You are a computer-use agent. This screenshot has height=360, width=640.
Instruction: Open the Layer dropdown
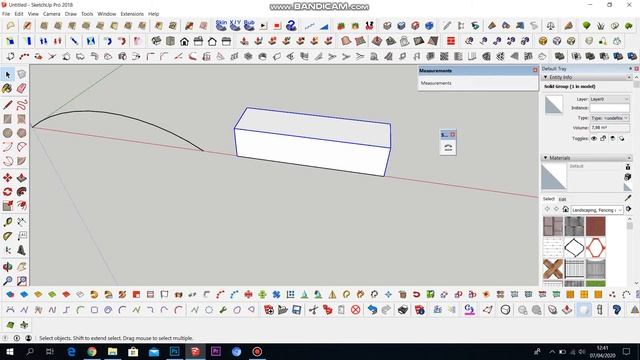(x=609, y=99)
